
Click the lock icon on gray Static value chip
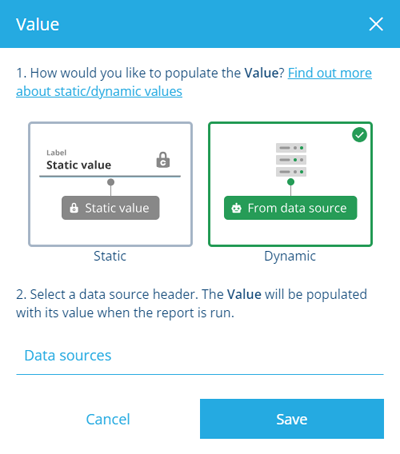point(74,208)
